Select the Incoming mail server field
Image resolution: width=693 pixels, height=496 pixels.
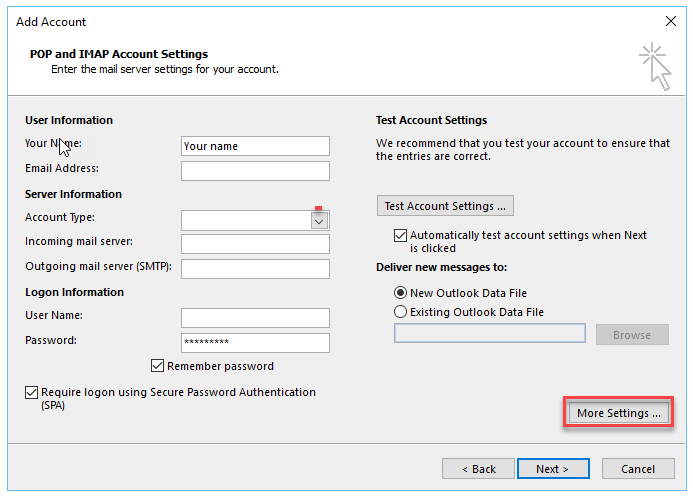pos(255,244)
